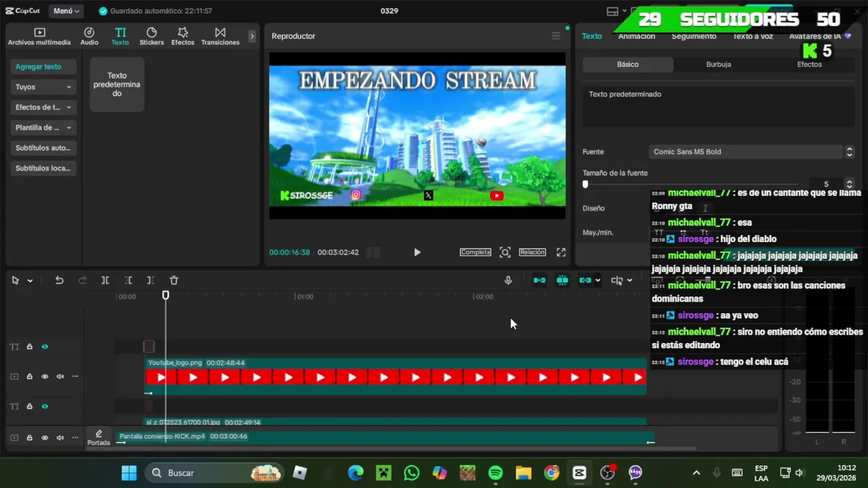Delete the selected clip with the trash icon

coord(174,280)
